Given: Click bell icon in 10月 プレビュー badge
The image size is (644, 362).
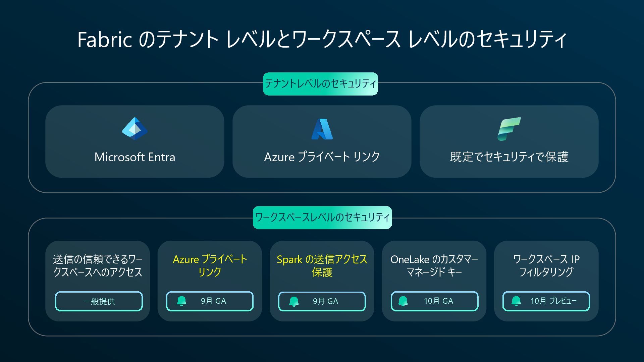Looking at the screenshot, I should click(516, 301).
